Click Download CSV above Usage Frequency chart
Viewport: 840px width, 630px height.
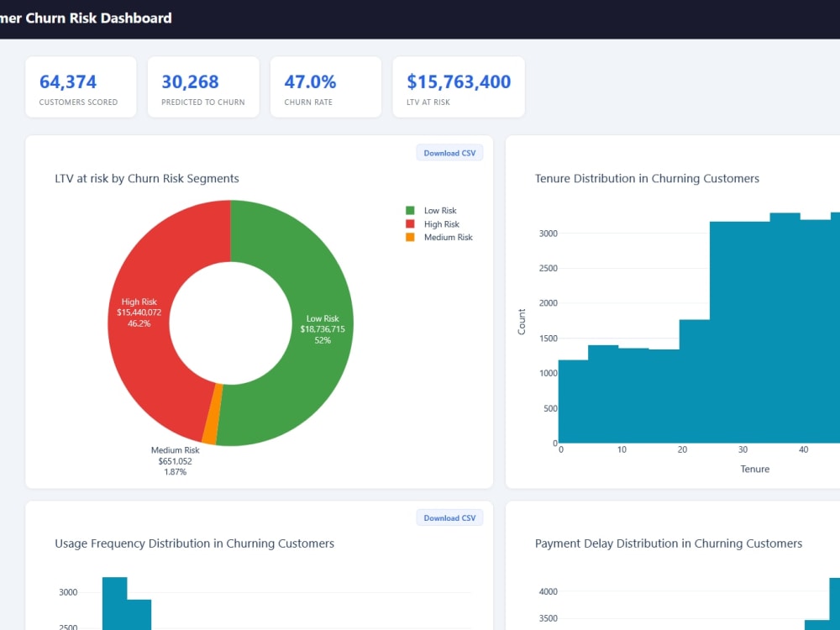tap(449, 517)
